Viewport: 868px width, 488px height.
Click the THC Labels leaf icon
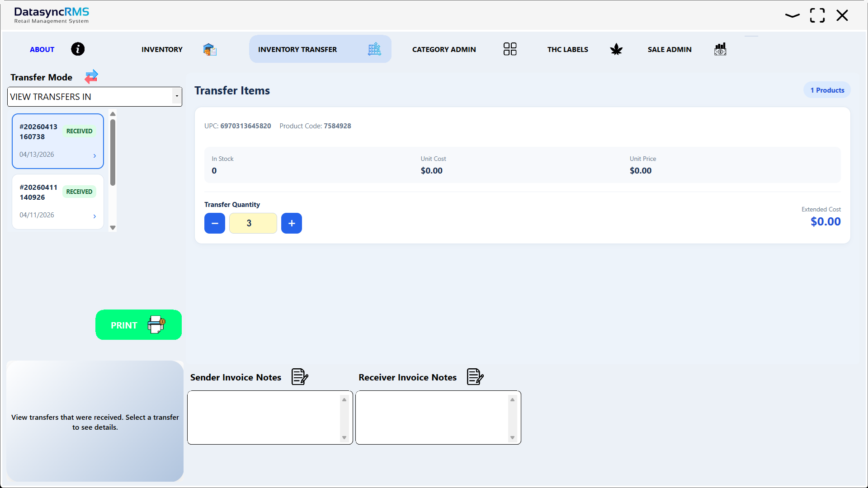[x=616, y=49]
